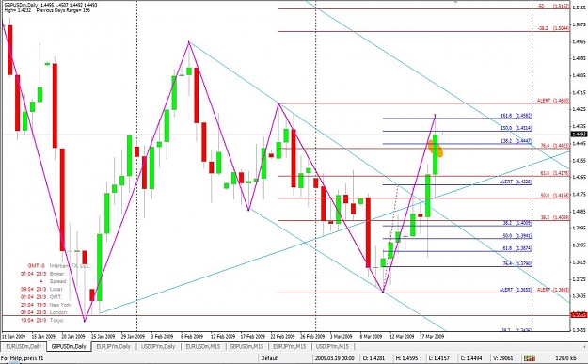Switch to the EURUSDm,Daily chart tab
The image size is (588, 364).
pyautogui.click(x=24, y=347)
